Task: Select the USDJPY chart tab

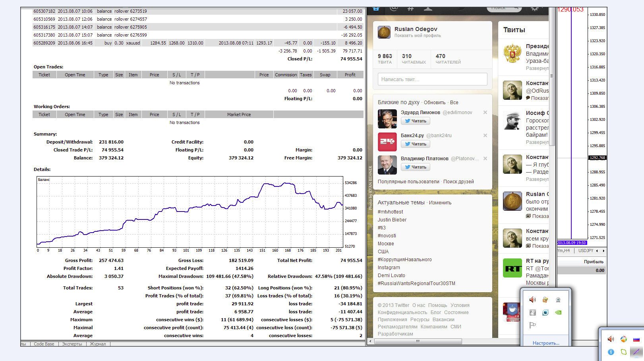Action: [x=586, y=251]
